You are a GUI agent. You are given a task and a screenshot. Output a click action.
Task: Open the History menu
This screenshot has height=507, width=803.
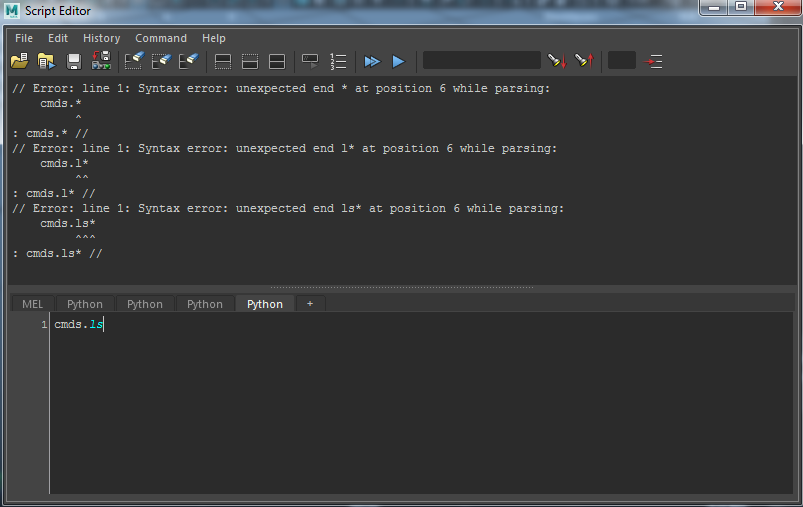pos(101,38)
